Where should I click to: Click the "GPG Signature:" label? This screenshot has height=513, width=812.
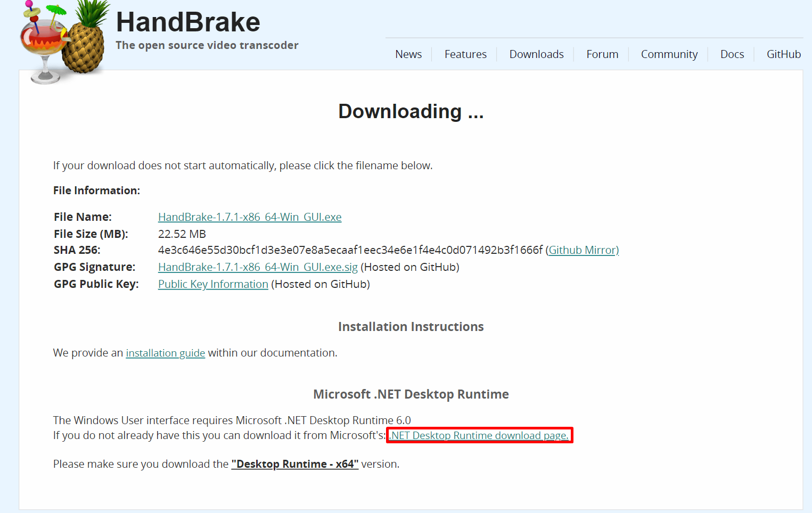(95, 267)
